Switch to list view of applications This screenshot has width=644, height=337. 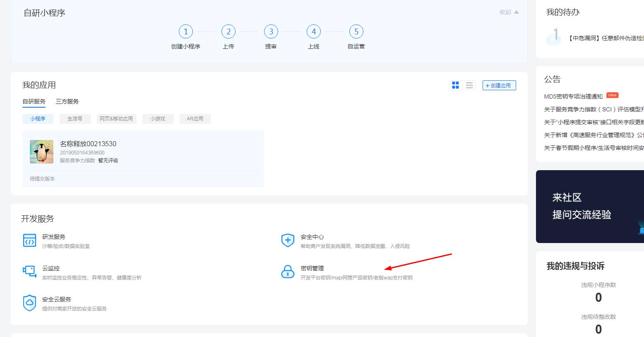coord(469,85)
